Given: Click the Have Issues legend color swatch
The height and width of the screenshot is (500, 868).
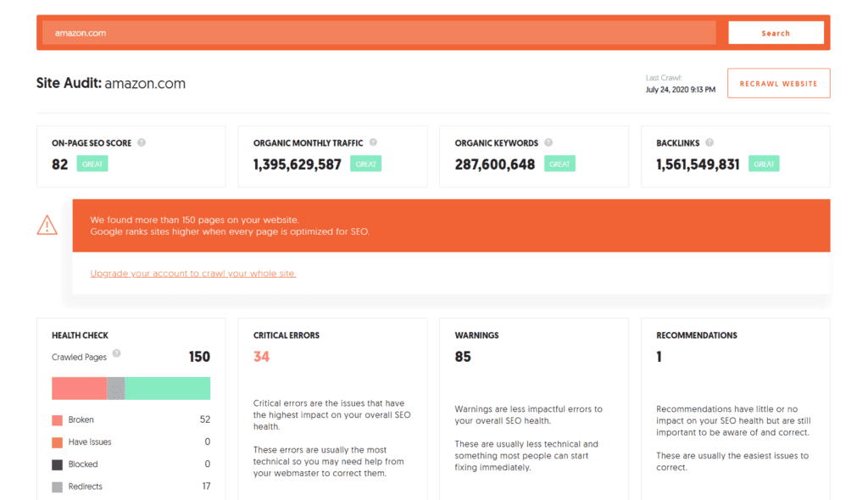Looking at the screenshot, I should click(57, 442).
